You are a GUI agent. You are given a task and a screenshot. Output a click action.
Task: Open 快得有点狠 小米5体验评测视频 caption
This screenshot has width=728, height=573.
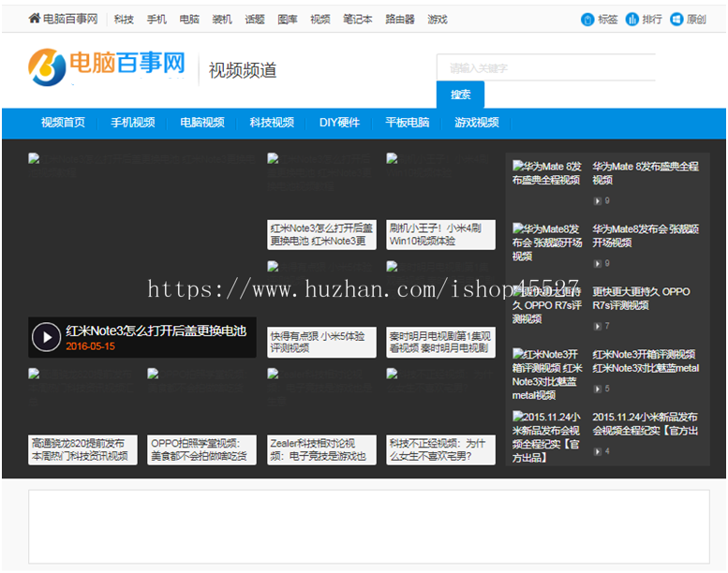[x=321, y=343]
